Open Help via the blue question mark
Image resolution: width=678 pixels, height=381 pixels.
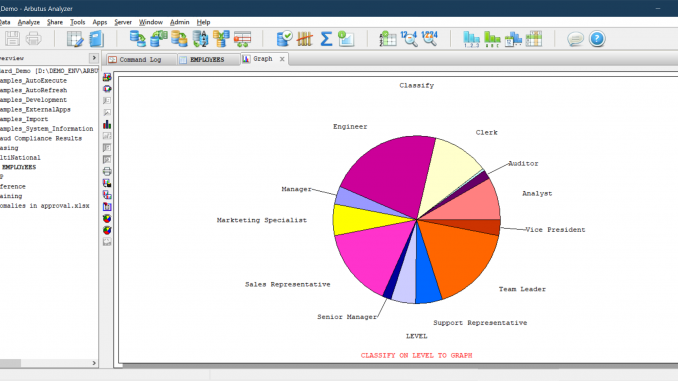click(x=597, y=39)
